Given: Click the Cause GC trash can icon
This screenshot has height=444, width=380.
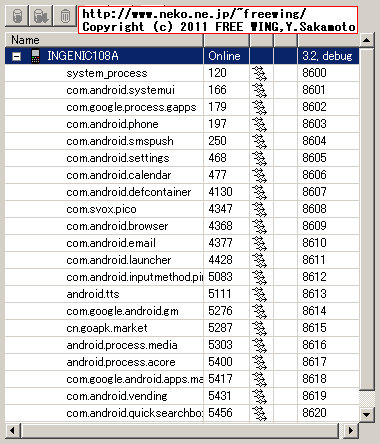Looking at the screenshot, I should pyautogui.click(x=65, y=16).
